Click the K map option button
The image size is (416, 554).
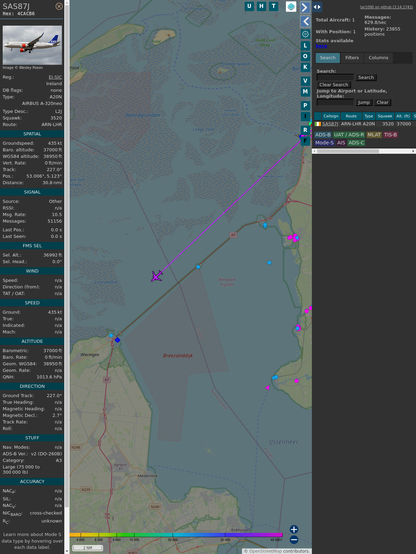(305, 67)
